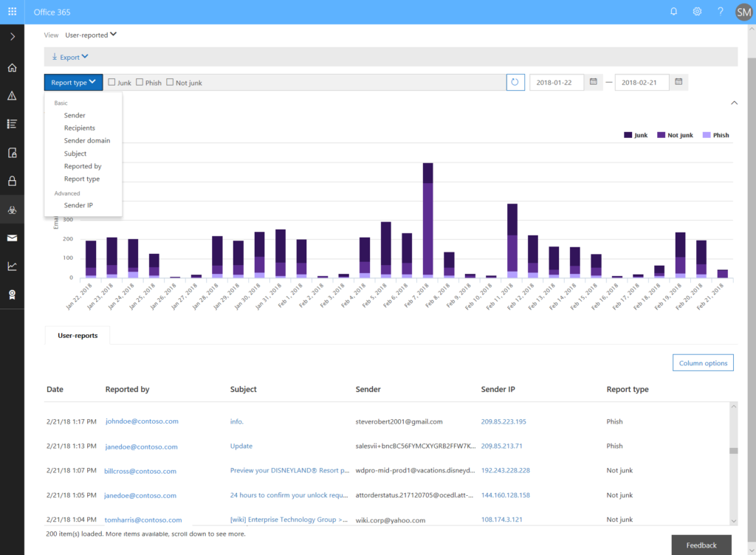Image resolution: width=756 pixels, height=555 pixels.
Task: Open notifications via the bell icon
Action: pos(673,11)
